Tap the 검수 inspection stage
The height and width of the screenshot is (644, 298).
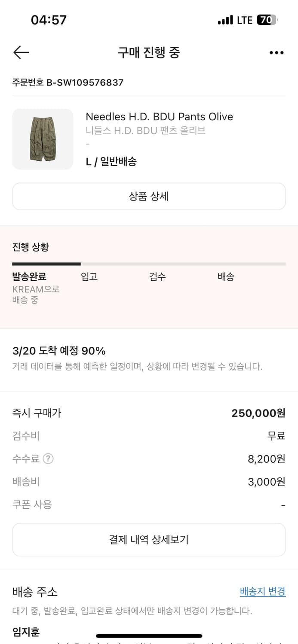click(x=158, y=276)
